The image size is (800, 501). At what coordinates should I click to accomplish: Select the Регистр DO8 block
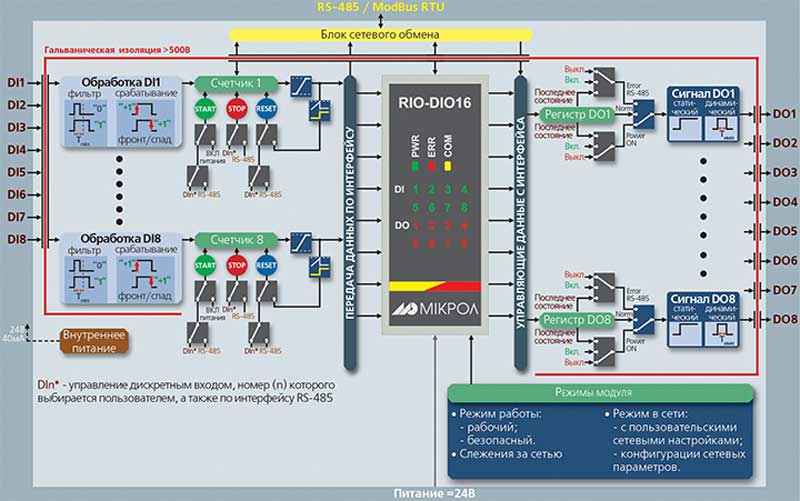point(577,320)
